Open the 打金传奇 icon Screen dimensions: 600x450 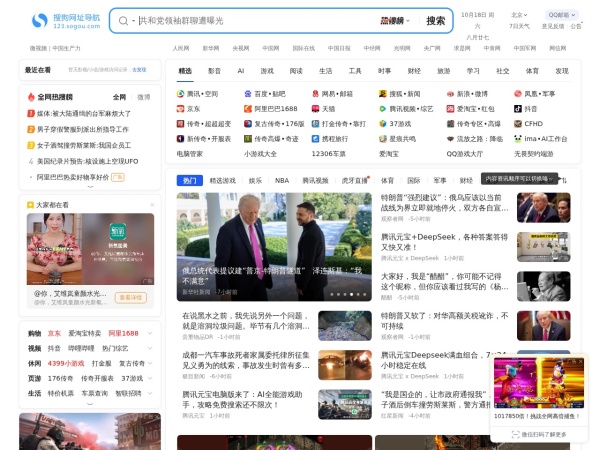315,124
